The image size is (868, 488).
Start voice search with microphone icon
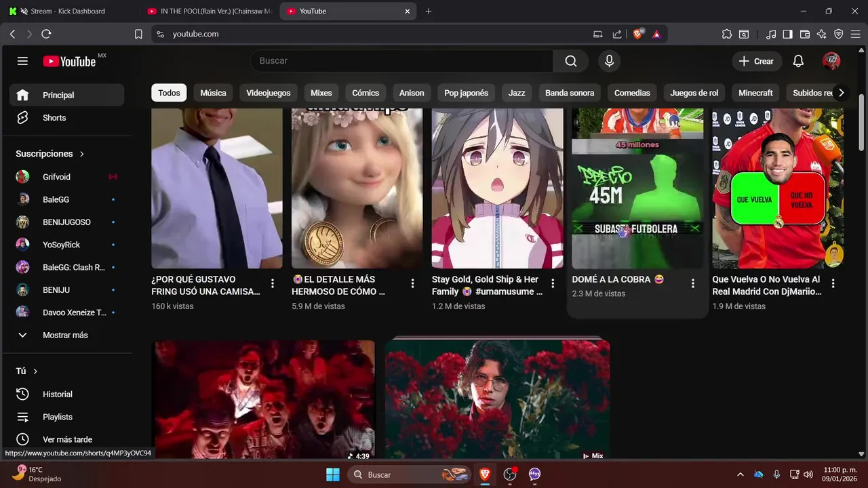pos(609,61)
